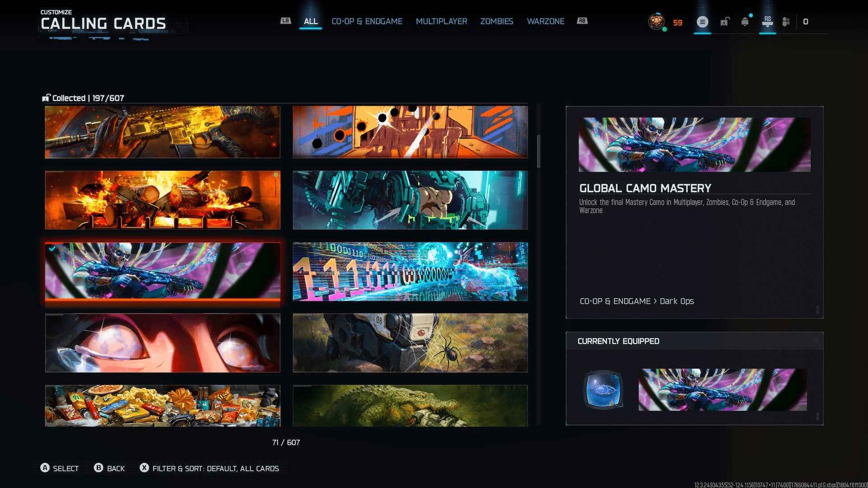Select the golden rifle calling card
Viewport: 868px width, 488px height.
coord(163,132)
